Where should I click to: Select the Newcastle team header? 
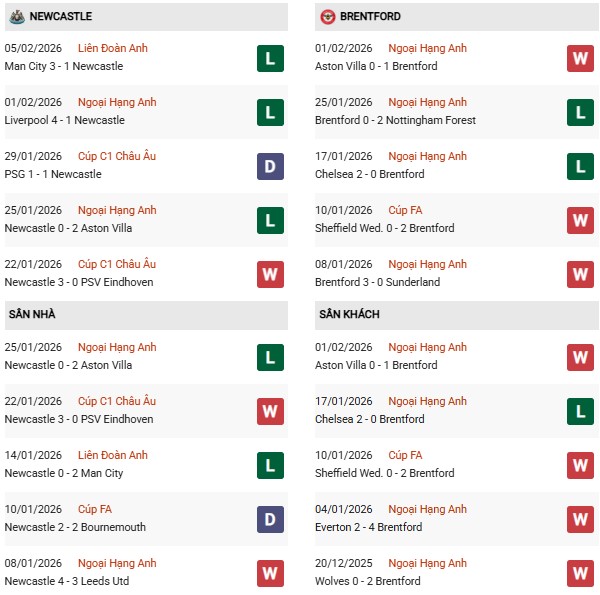pyautogui.click(x=62, y=17)
